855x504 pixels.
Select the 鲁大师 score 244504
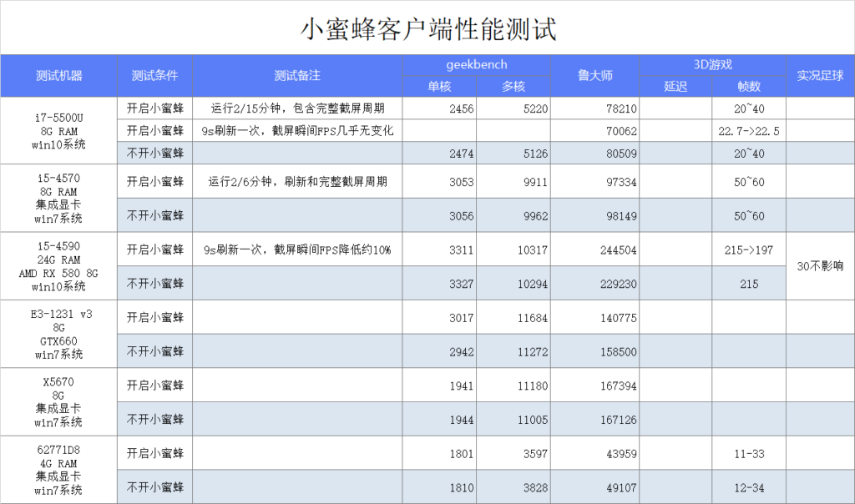[x=618, y=249]
